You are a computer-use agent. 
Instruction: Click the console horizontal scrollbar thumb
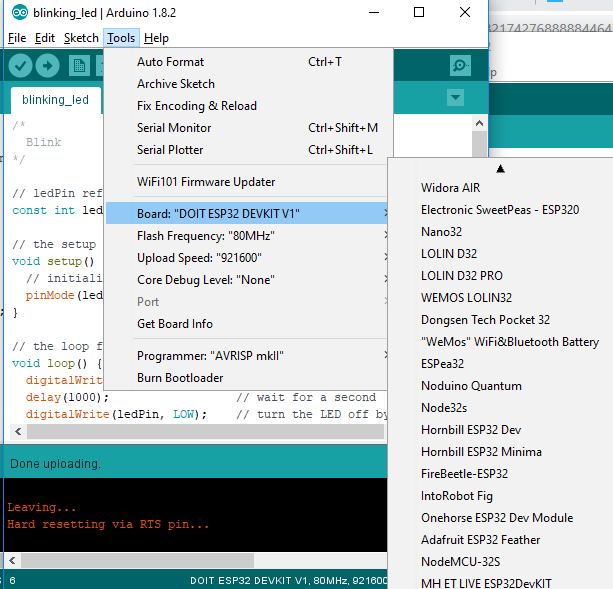tap(138, 560)
